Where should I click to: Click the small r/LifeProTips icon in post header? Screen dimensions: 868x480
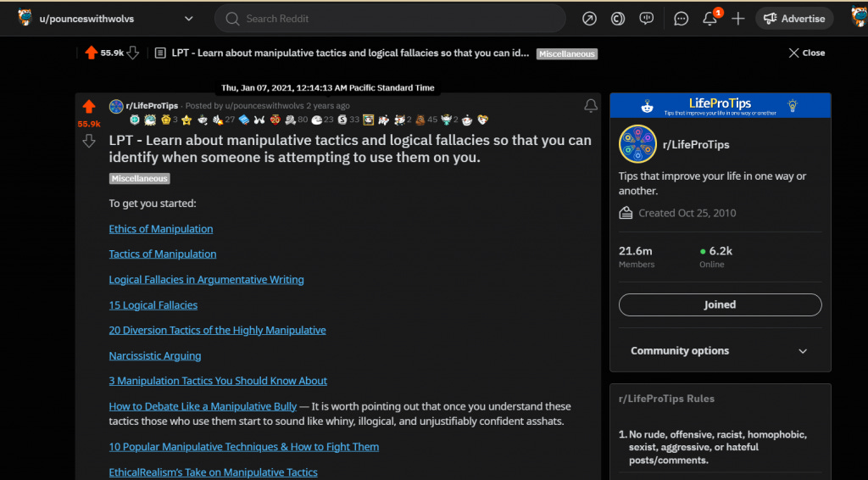[x=115, y=106]
